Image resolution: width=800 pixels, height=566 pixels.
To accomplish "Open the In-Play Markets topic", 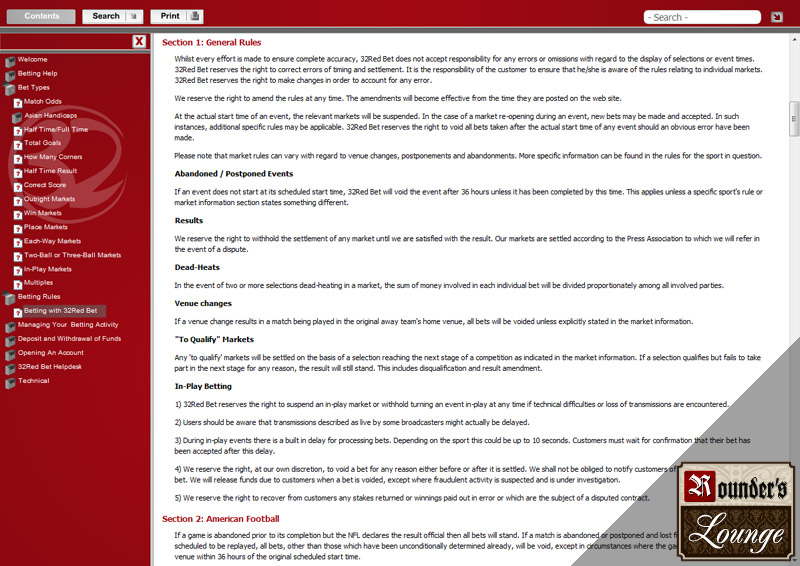I will click(x=48, y=269).
